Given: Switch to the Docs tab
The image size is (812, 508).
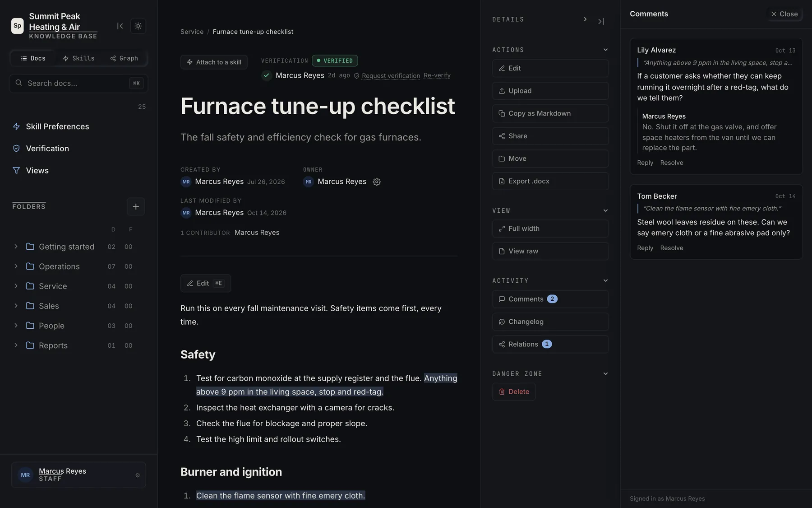Looking at the screenshot, I should pos(33,58).
